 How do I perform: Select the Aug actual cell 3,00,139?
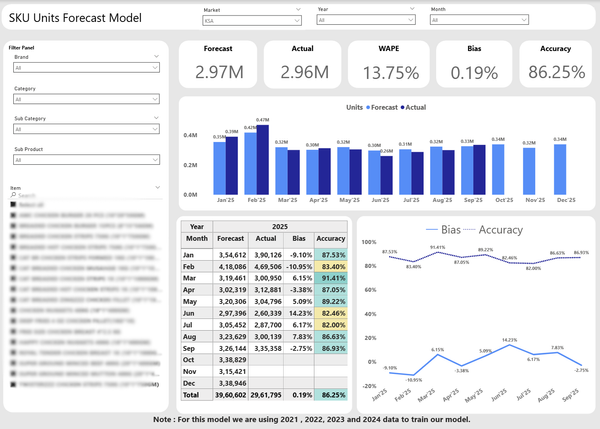266,337
